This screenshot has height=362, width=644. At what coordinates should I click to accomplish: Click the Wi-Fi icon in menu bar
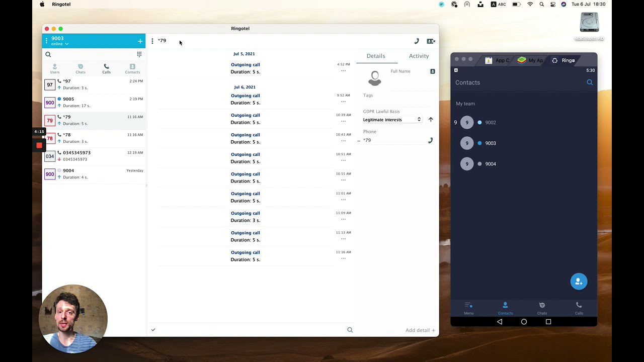[x=530, y=4]
